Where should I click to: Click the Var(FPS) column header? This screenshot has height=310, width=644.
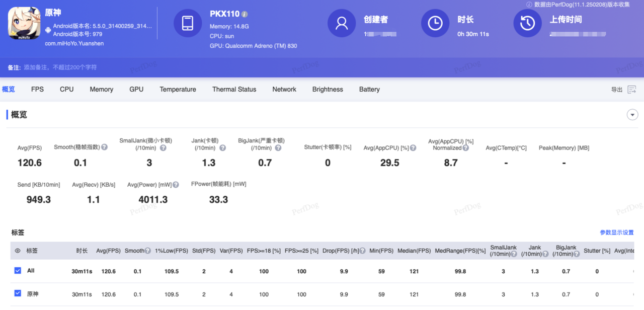pyautogui.click(x=231, y=251)
